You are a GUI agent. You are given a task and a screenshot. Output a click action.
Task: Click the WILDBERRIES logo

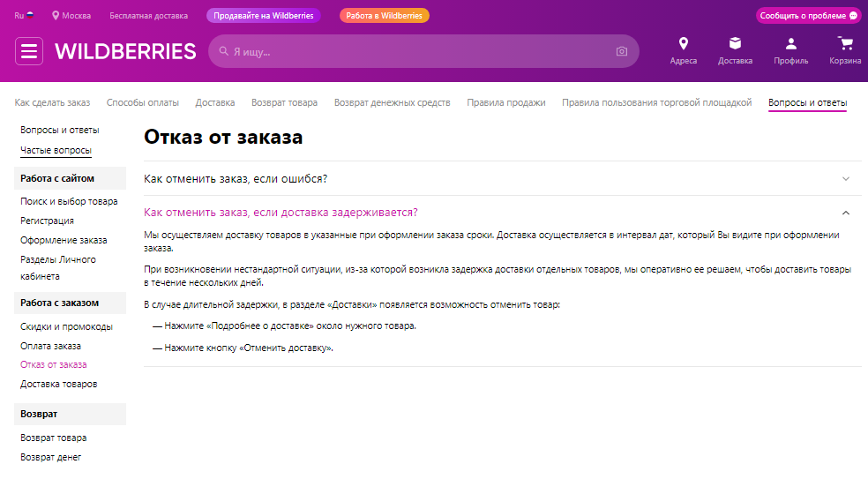point(125,51)
